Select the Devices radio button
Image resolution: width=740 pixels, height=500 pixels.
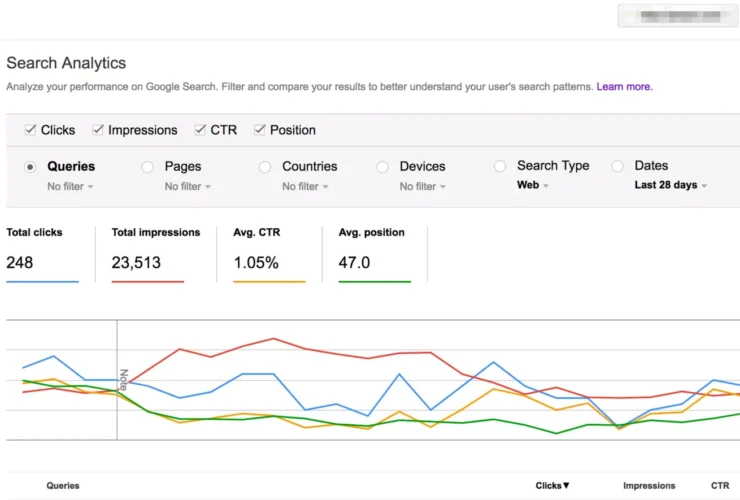(382, 167)
